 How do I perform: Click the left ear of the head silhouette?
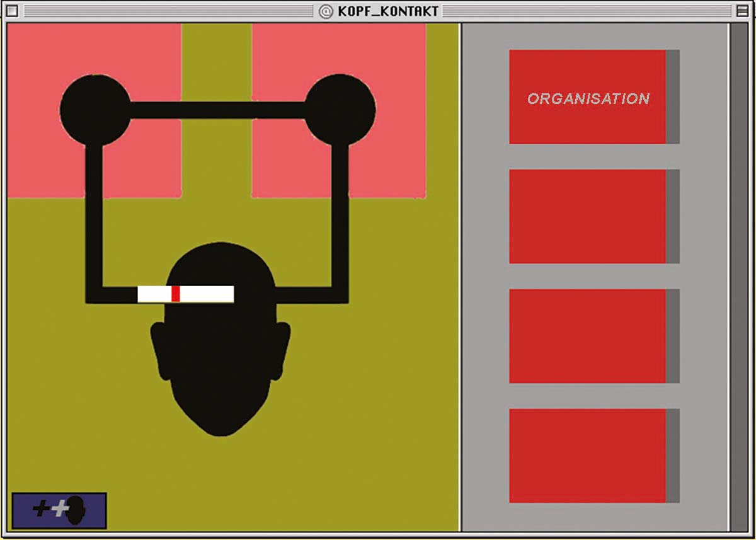coord(160,350)
